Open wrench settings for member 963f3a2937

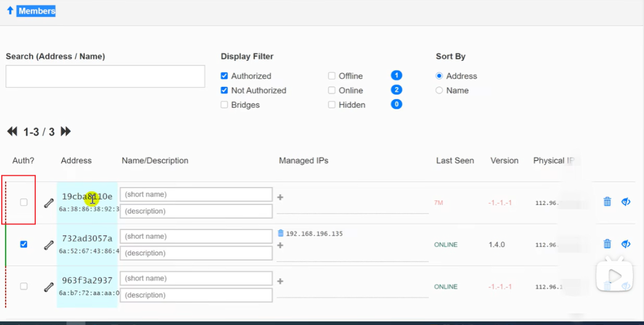pos(49,287)
